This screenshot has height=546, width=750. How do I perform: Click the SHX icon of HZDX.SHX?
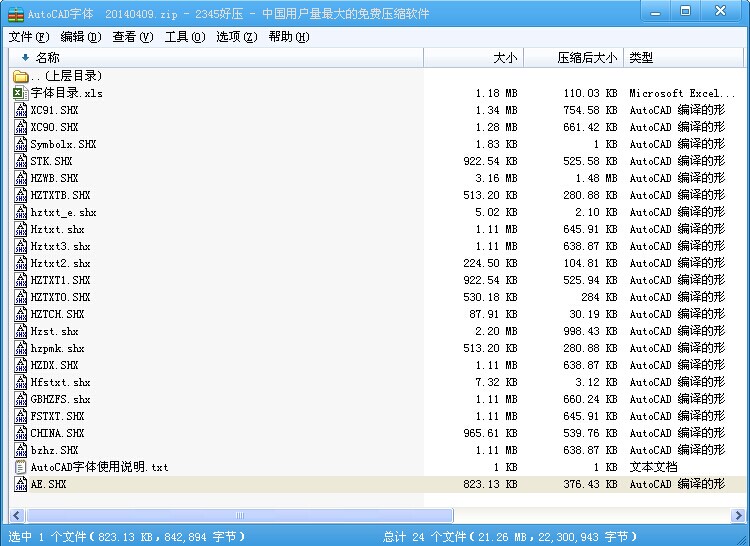(x=21, y=365)
